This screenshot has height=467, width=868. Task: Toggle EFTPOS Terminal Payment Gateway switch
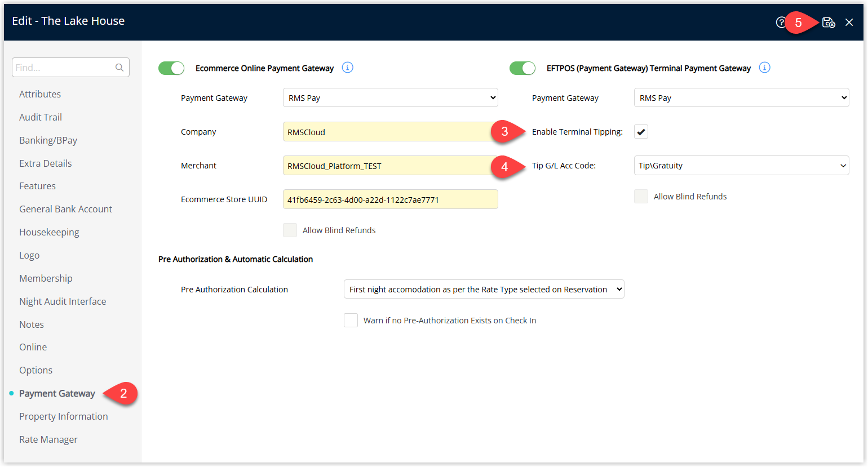pos(522,68)
